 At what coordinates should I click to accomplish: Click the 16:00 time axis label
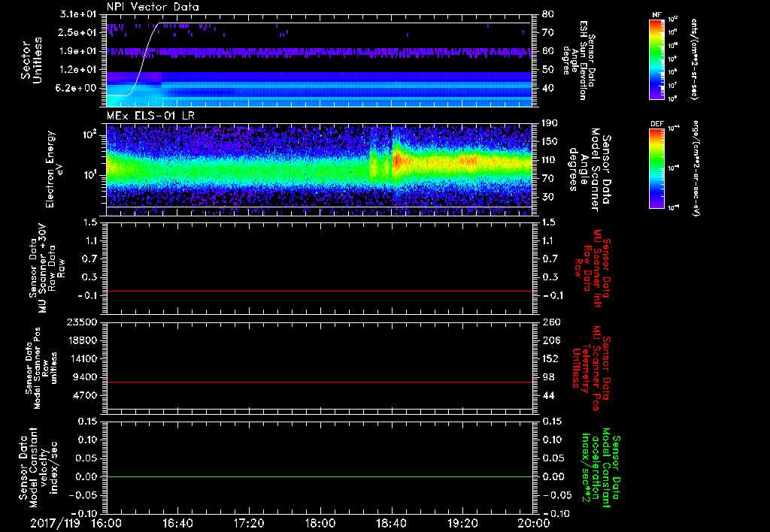click(107, 522)
